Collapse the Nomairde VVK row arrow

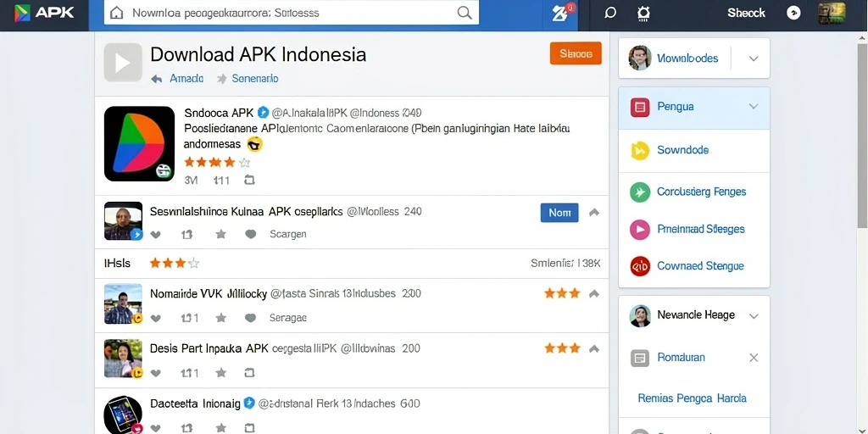click(594, 293)
